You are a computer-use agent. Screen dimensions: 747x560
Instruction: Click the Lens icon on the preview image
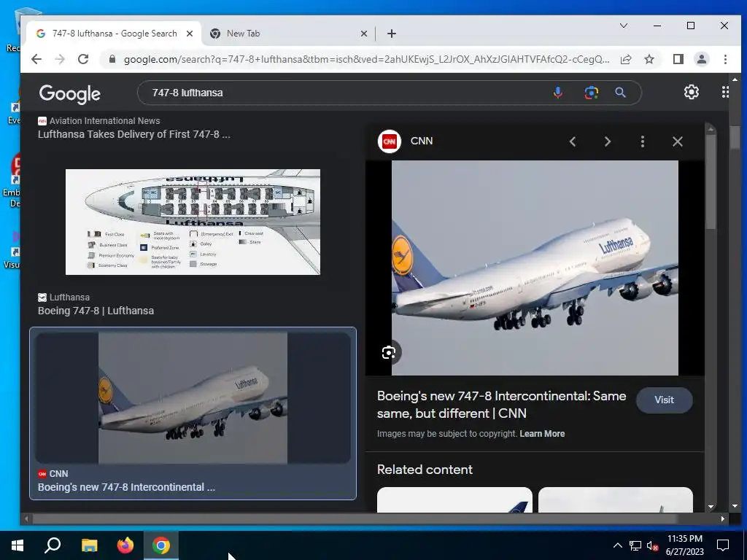tap(389, 352)
